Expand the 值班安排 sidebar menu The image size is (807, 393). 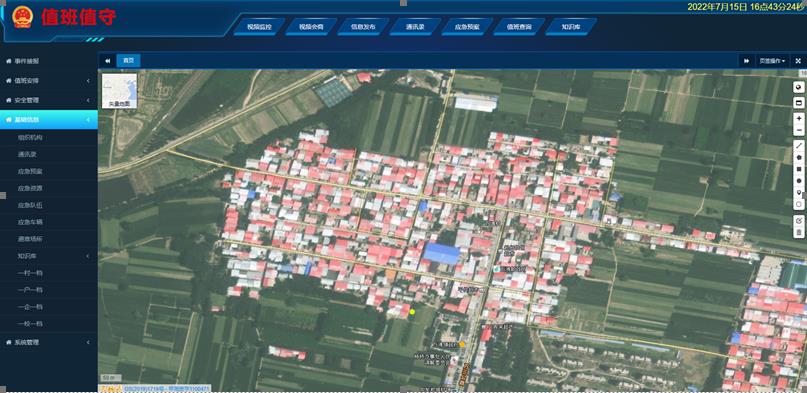[x=49, y=80]
